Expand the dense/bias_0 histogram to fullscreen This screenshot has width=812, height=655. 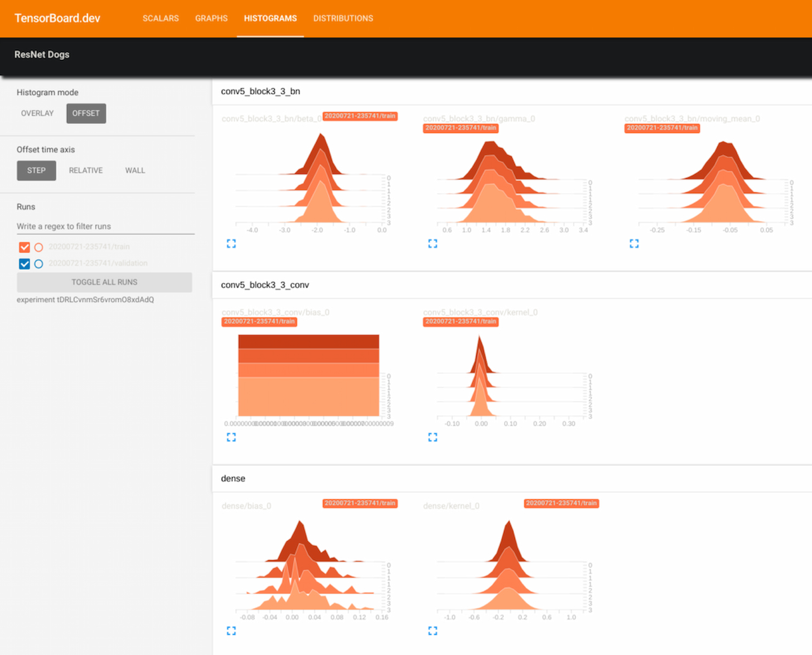click(231, 630)
